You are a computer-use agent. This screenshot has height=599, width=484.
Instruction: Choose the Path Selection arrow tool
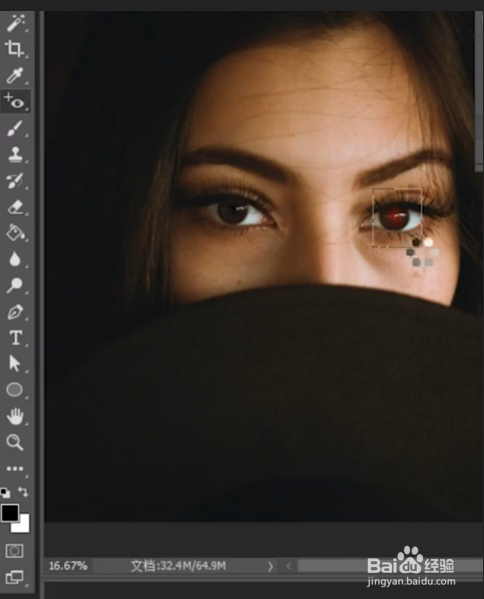[x=15, y=363]
